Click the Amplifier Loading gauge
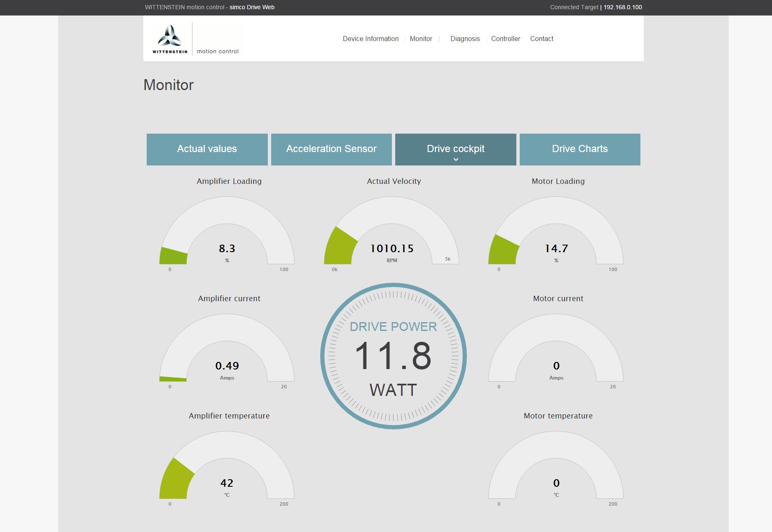Screen dimensions: 772x532 tap(227, 235)
